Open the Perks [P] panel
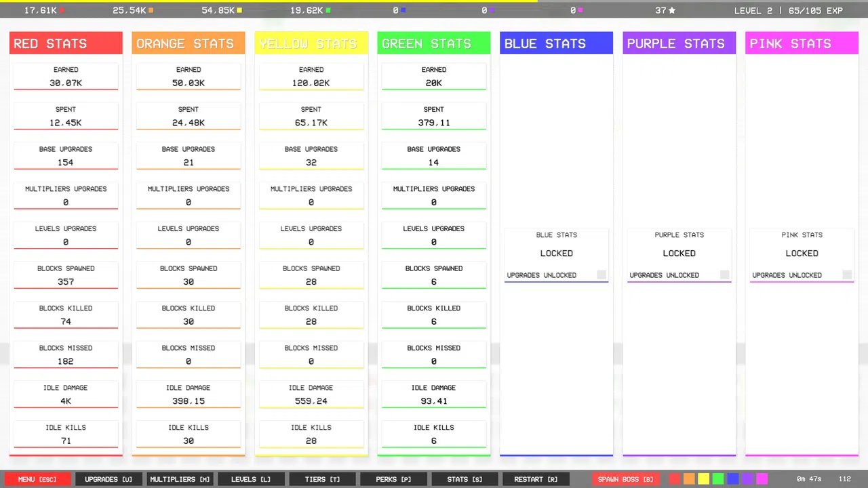The image size is (868, 488). click(x=393, y=479)
